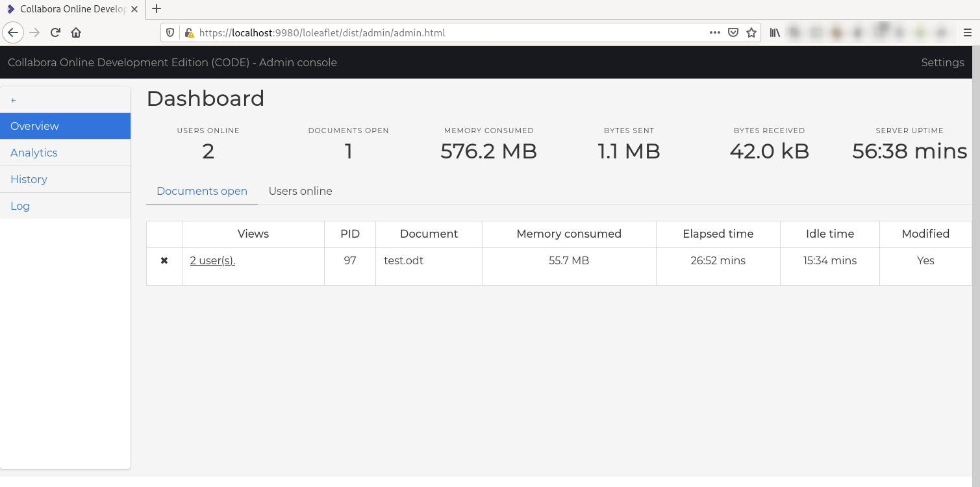Open the Firefox hamburger menu

click(968, 32)
